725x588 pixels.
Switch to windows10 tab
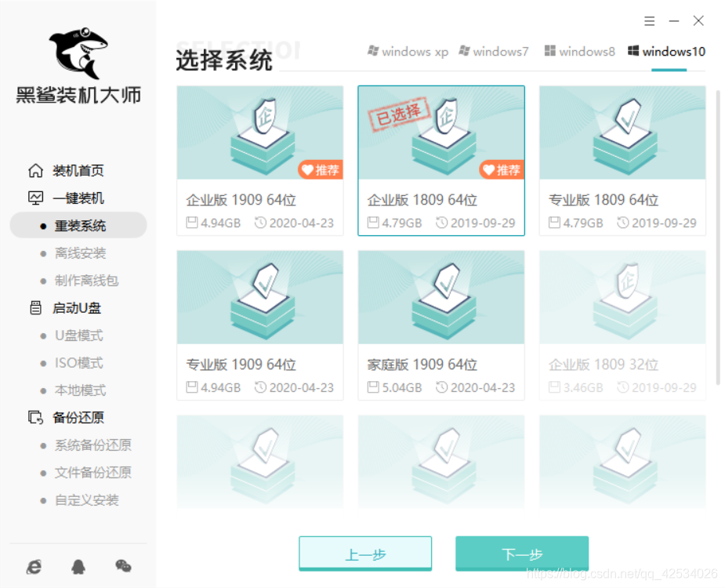click(x=666, y=51)
